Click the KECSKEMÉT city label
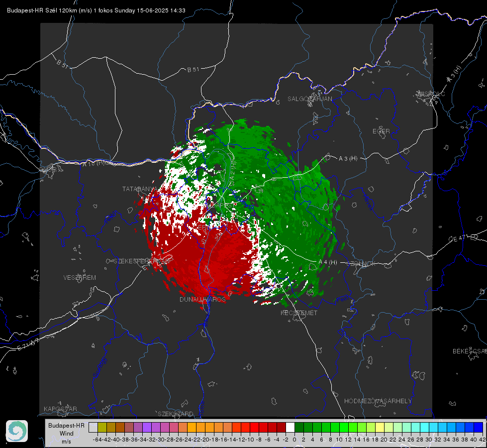The height and width of the screenshot is (448, 487). pos(299,313)
